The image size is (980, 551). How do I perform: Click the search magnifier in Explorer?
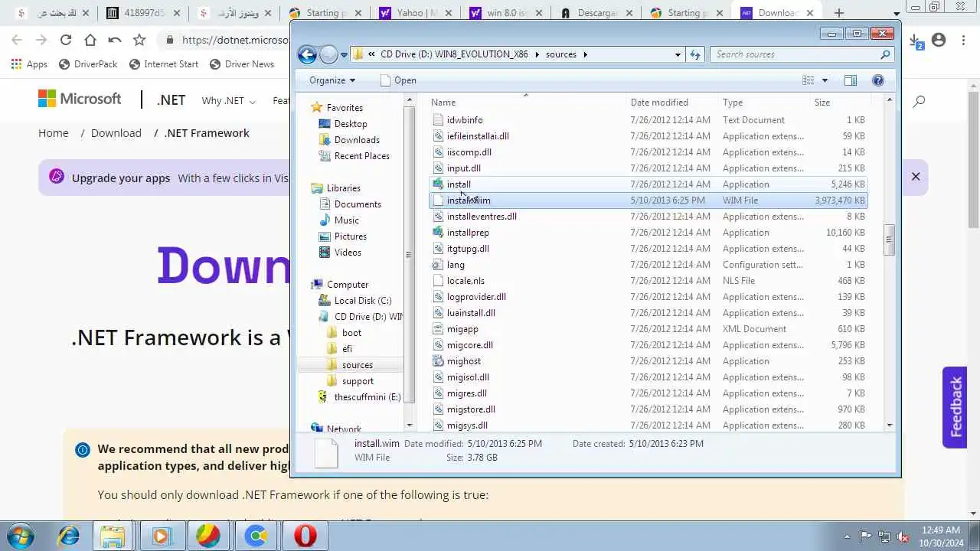pyautogui.click(x=885, y=54)
